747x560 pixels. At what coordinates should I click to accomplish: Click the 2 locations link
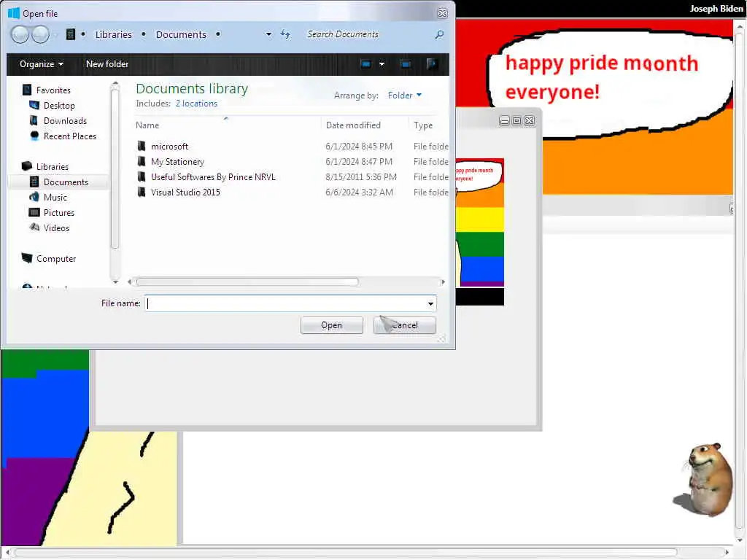click(196, 104)
